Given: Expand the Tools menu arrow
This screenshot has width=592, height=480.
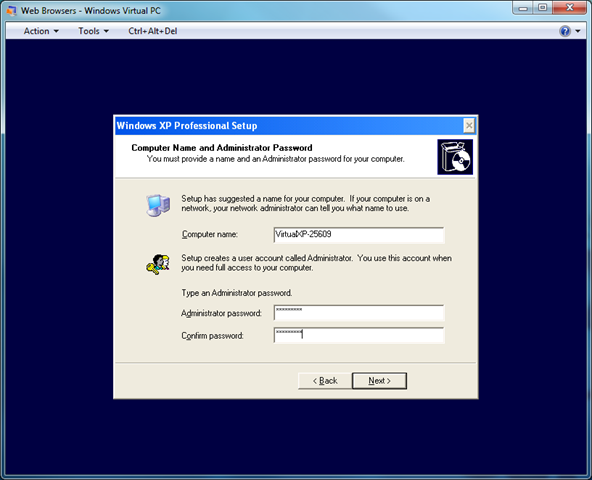Looking at the screenshot, I should tap(106, 31).
